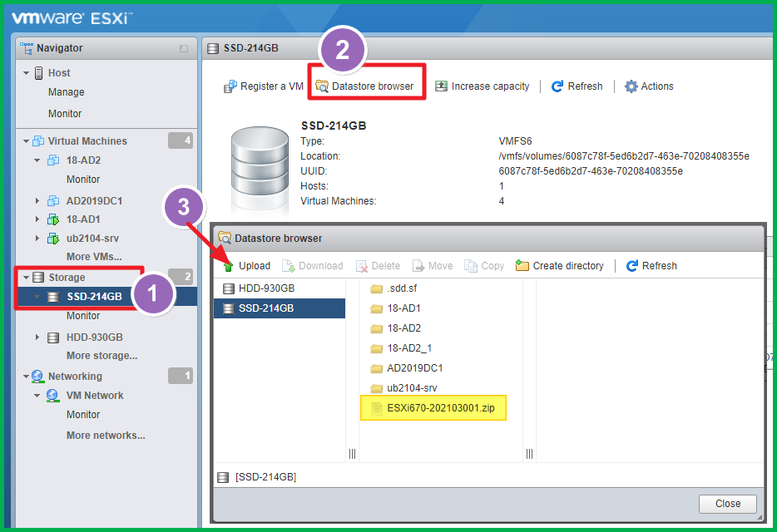The image size is (777, 532).
Task: Click the More networks... link
Action: coord(106,436)
